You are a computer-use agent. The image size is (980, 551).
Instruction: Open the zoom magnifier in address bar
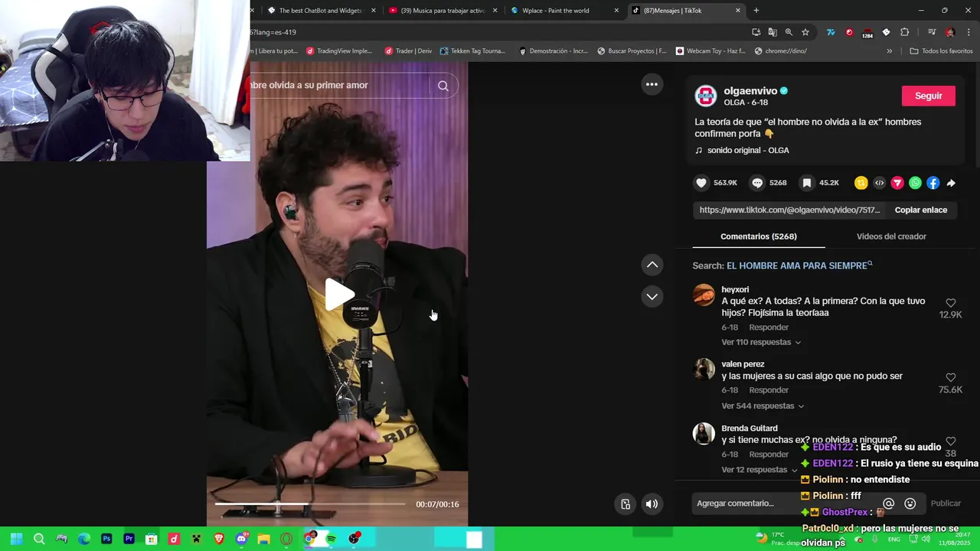pos(789,32)
